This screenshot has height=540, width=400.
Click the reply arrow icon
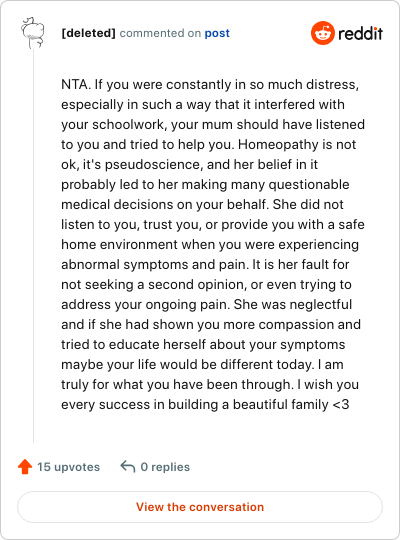click(127, 467)
